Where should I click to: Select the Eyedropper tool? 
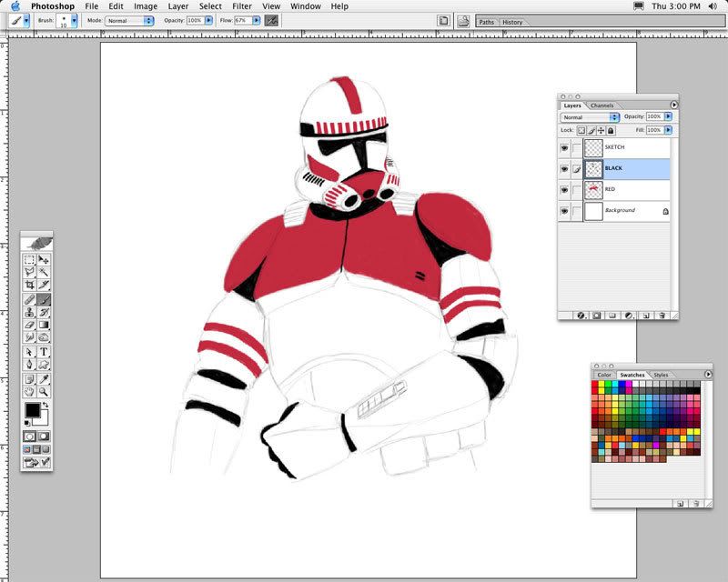(44, 379)
